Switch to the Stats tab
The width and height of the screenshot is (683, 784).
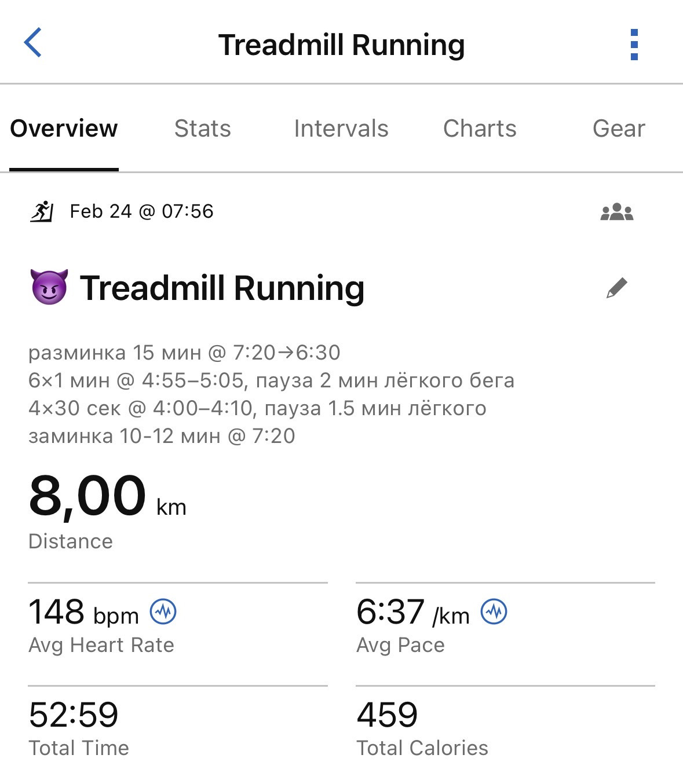pyautogui.click(x=203, y=128)
